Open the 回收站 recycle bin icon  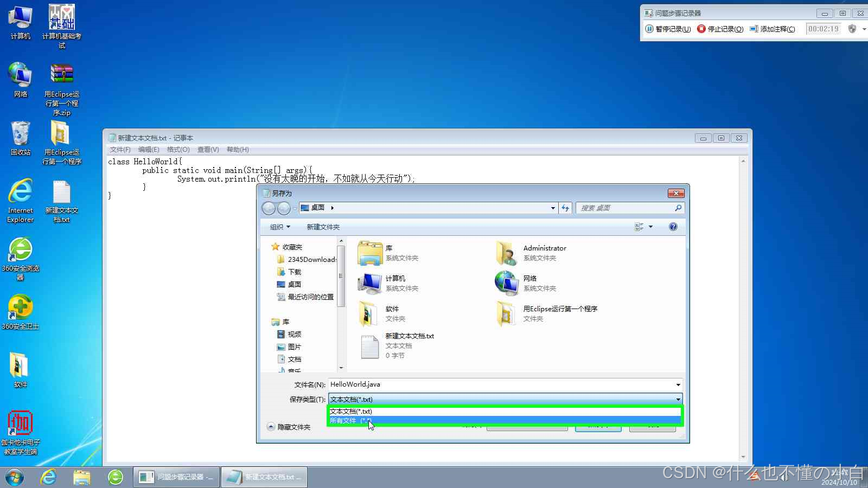click(x=21, y=138)
